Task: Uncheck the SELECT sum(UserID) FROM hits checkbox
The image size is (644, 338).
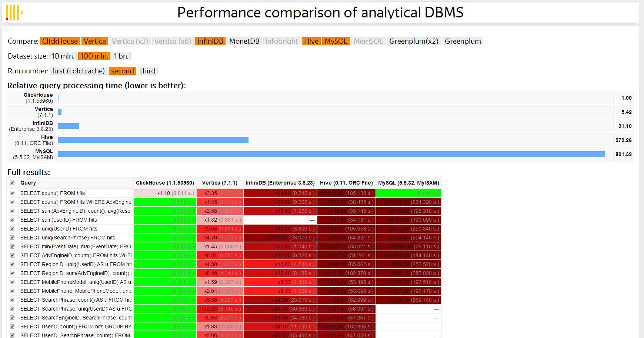Action: point(12,220)
